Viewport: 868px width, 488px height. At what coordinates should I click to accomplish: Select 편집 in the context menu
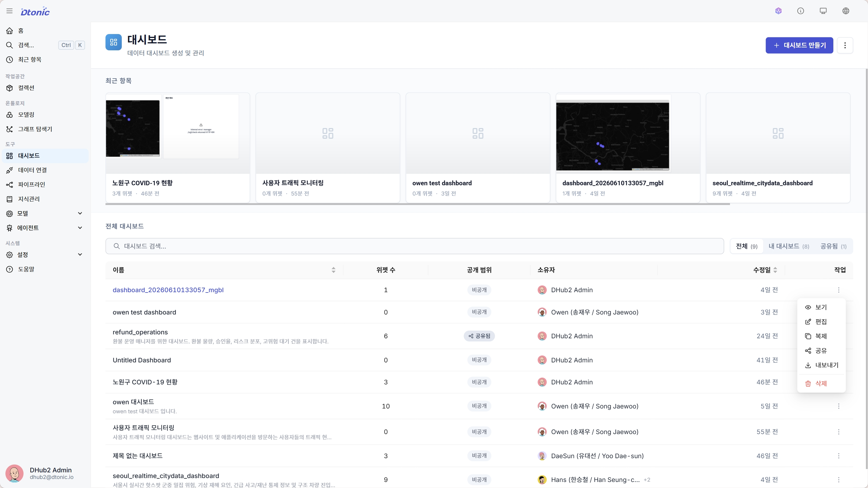click(821, 322)
